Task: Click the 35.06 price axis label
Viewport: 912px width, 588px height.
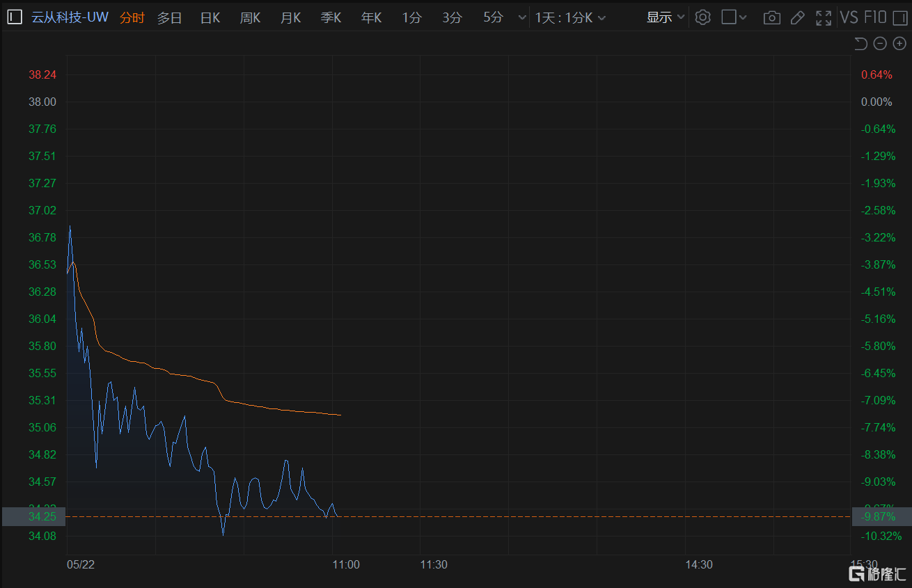Action: [x=42, y=428]
